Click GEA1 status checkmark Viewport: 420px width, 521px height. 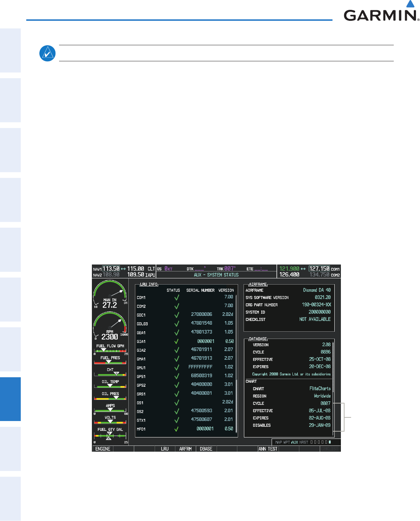coord(177,332)
